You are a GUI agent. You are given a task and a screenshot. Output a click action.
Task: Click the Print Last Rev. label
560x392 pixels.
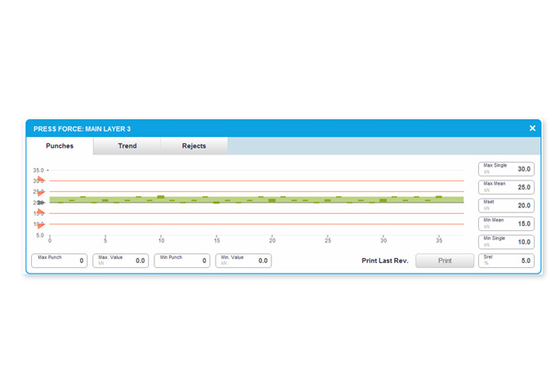click(385, 261)
